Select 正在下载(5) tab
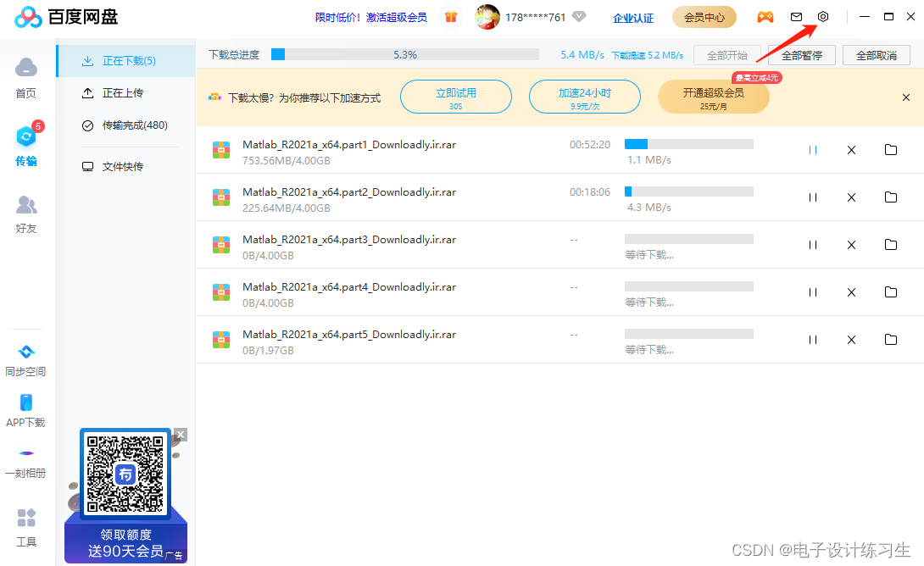This screenshot has height=566, width=924. coord(126,61)
